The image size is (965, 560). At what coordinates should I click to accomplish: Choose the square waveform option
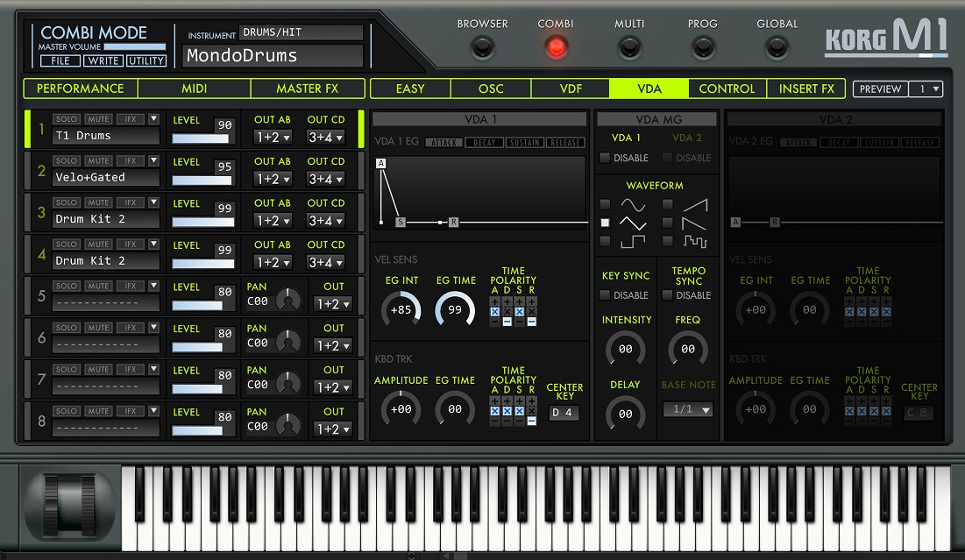click(605, 241)
